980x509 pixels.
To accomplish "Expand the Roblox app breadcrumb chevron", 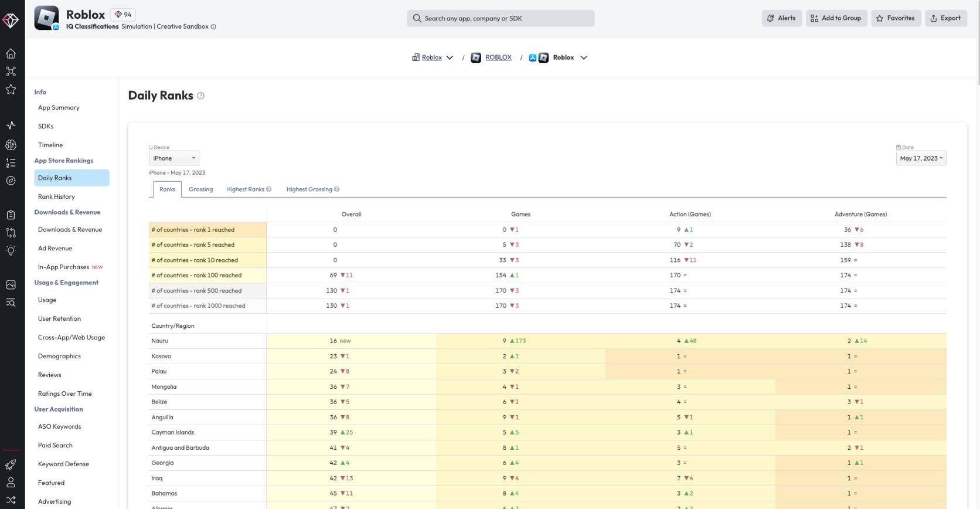I will tap(584, 57).
